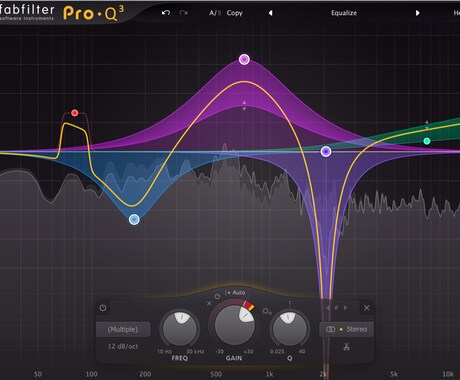Click the undo arrow icon
The width and height of the screenshot is (460, 380).
166,13
